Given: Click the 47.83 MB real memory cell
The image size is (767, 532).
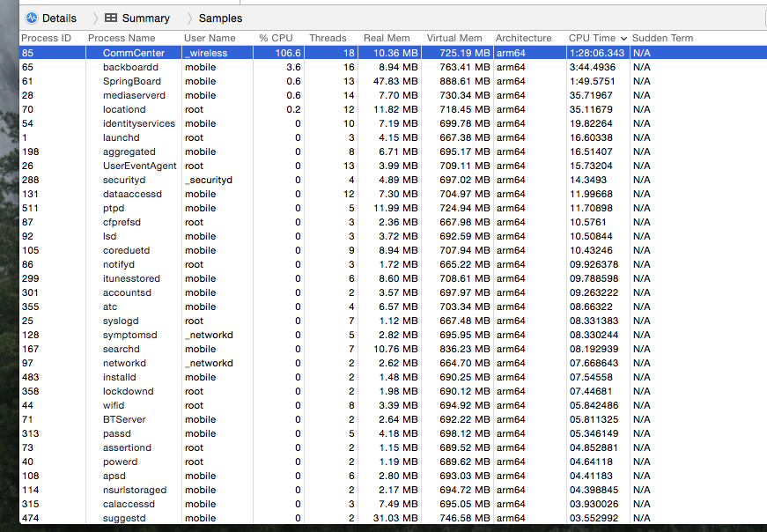Looking at the screenshot, I should [395, 81].
